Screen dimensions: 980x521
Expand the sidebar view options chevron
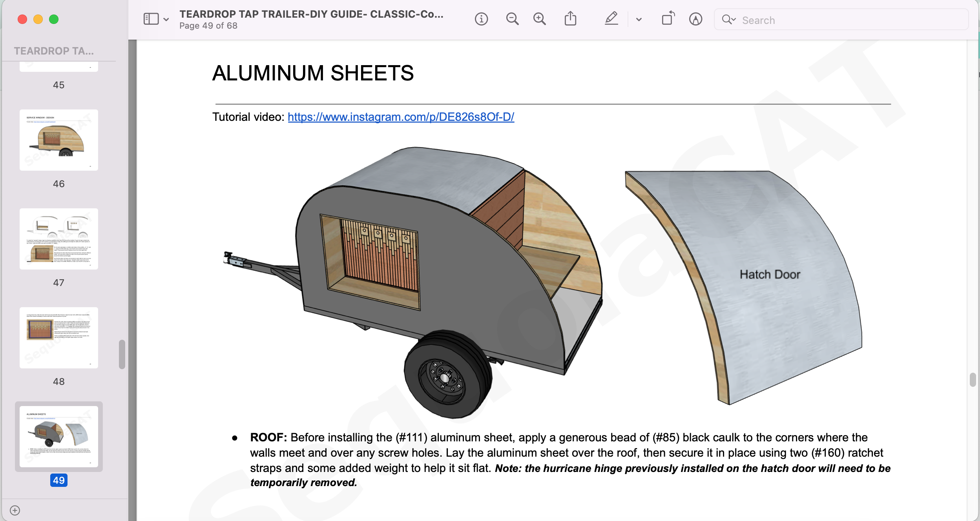tap(166, 19)
